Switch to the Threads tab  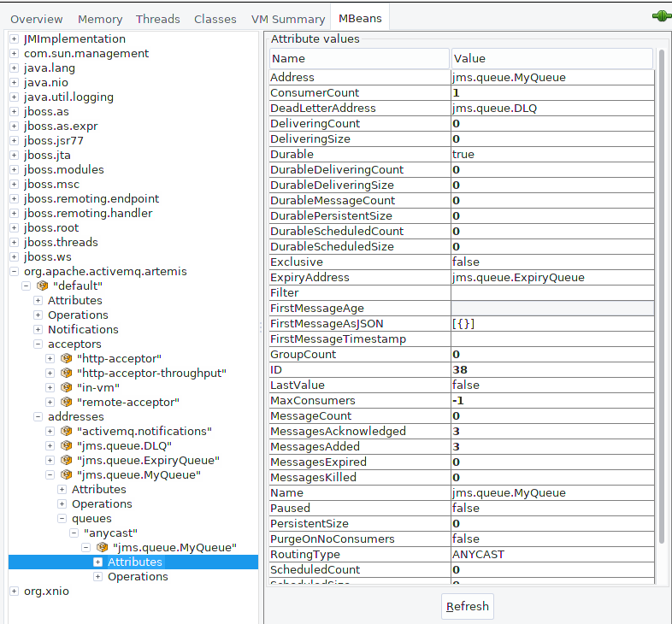pyautogui.click(x=158, y=19)
